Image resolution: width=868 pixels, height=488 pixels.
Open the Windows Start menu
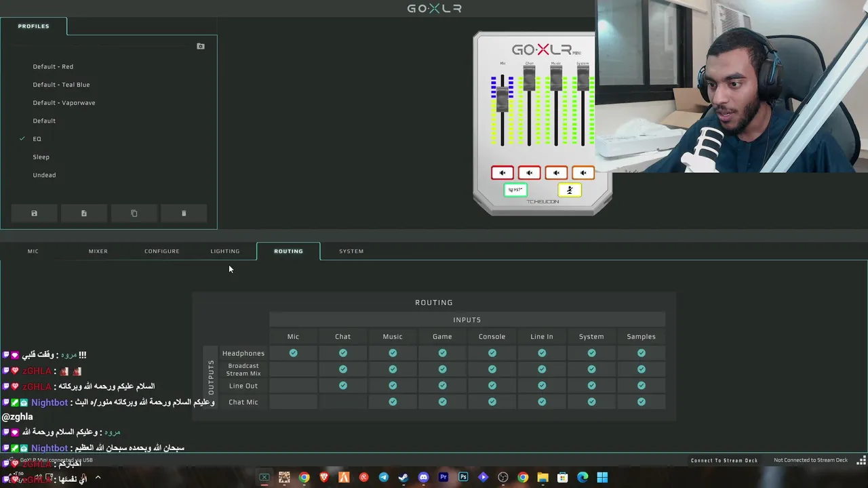click(602, 477)
